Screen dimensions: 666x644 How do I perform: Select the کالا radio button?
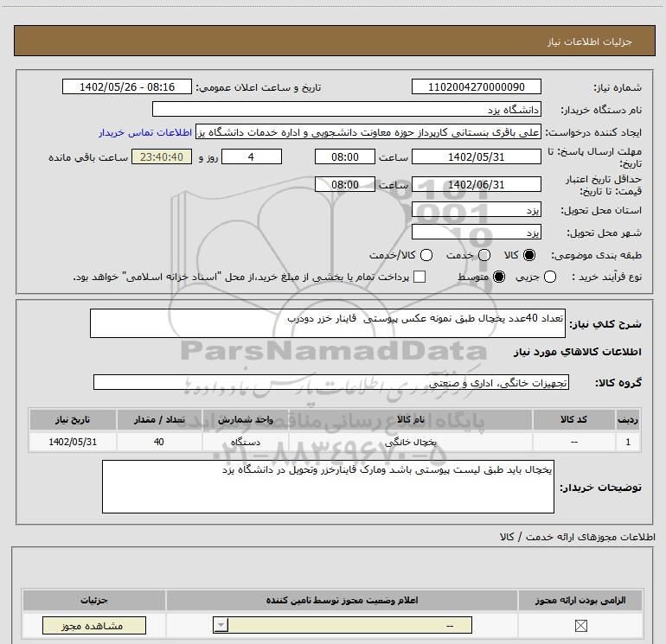click(529, 255)
